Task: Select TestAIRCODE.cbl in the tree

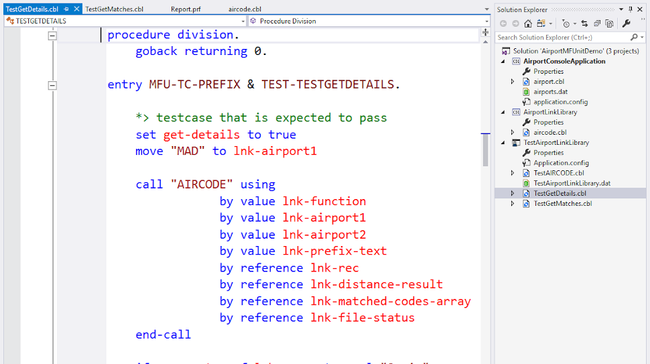Action: click(x=559, y=173)
